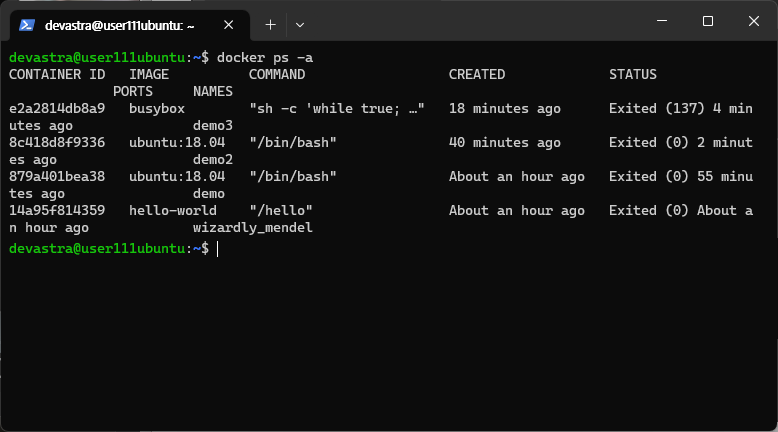Click the IMAGE column header

(149, 74)
